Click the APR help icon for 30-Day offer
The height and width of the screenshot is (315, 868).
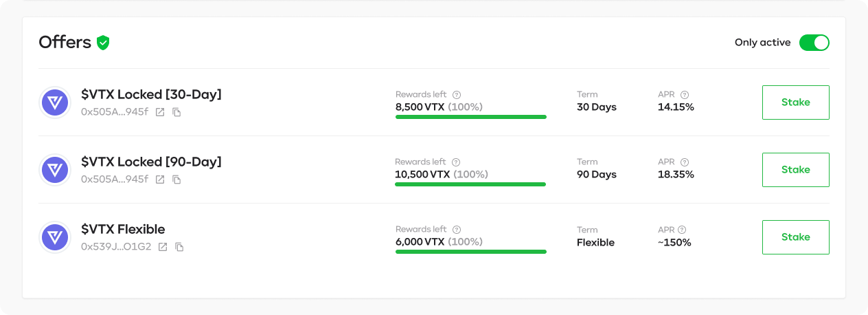click(x=685, y=95)
